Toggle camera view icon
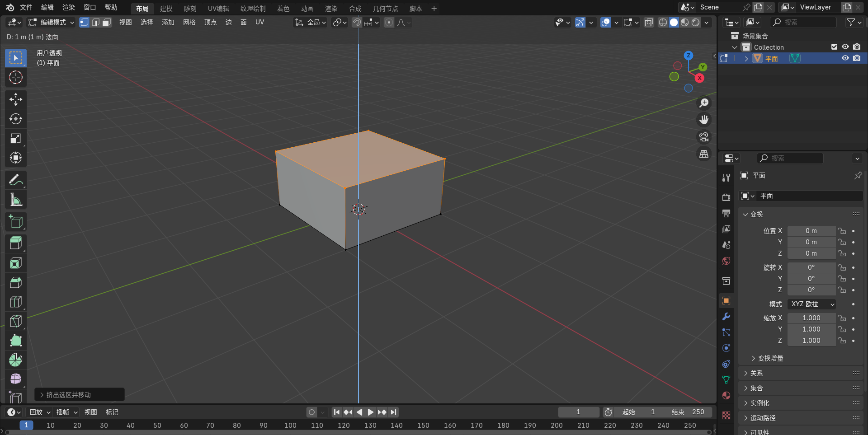The width and height of the screenshot is (868, 435). [x=704, y=137]
